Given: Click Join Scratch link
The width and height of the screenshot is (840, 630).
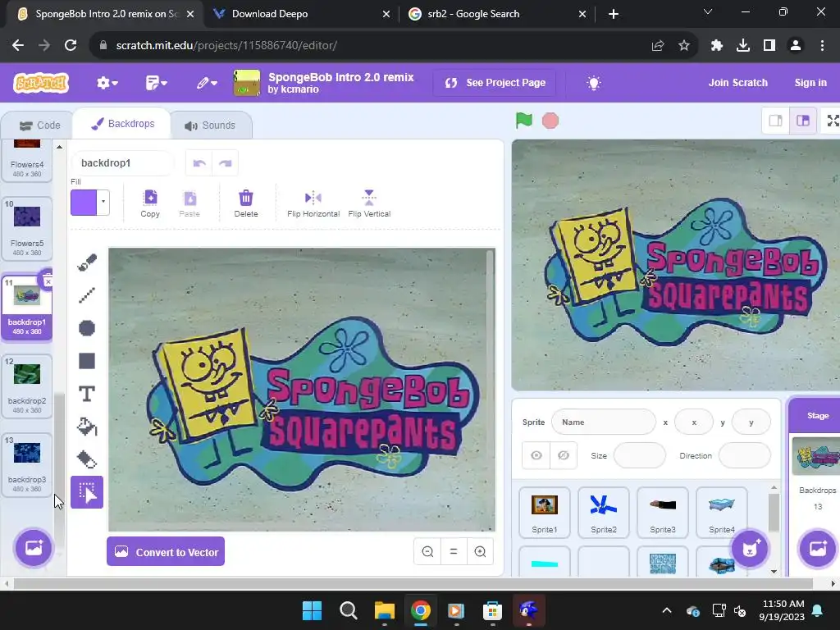Looking at the screenshot, I should 737,83.
